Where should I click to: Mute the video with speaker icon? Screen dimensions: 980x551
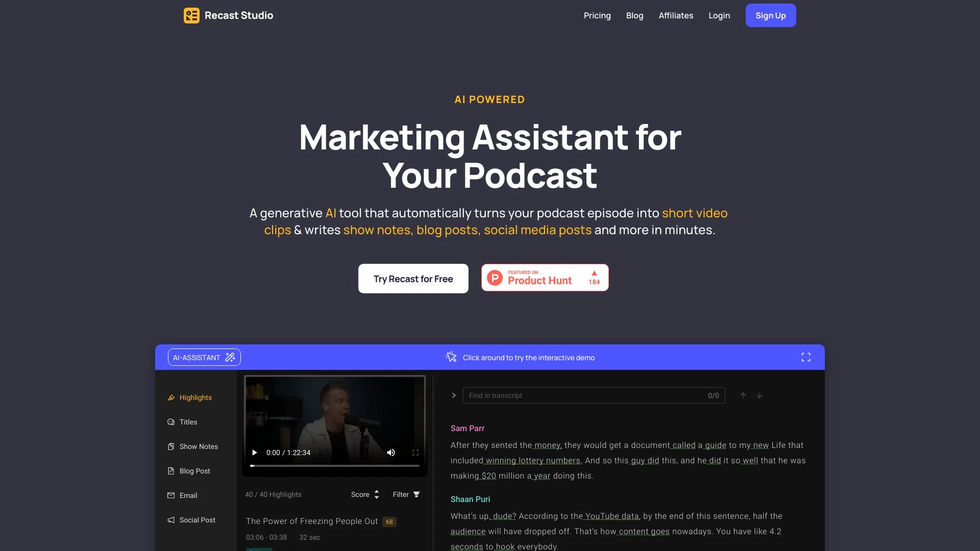point(391,453)
